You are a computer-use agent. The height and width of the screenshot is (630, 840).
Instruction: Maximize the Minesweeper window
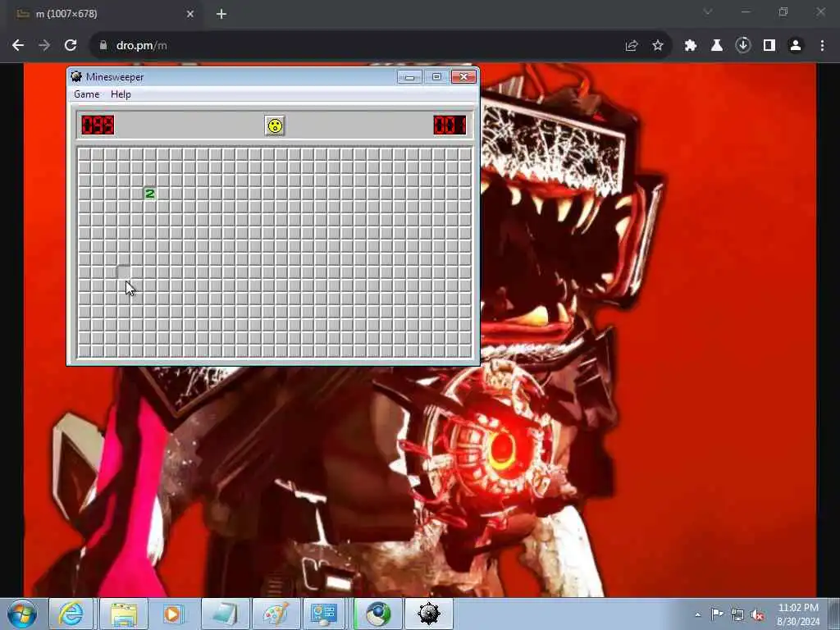[x=436, y=76]
